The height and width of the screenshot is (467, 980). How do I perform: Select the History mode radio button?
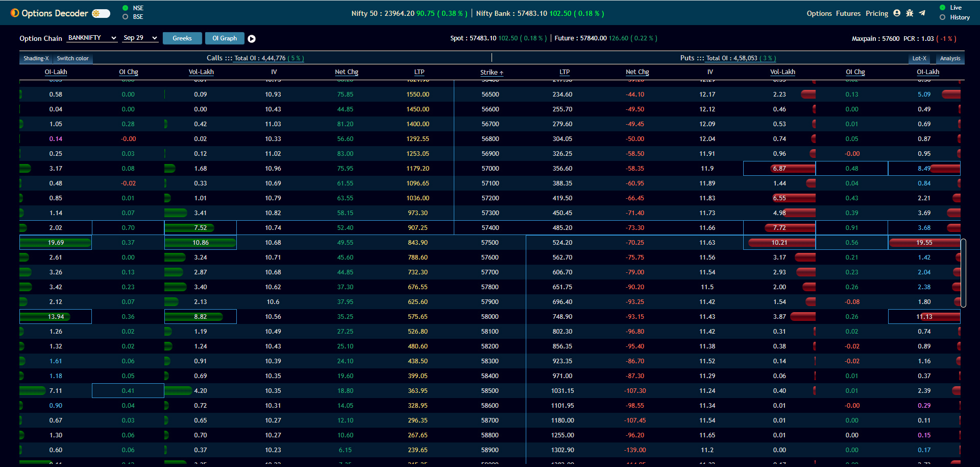point(942,17)
